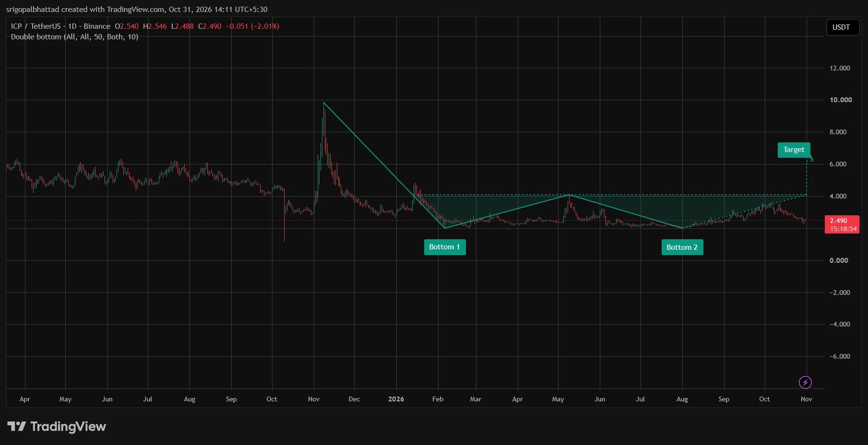Click the Sep label left of 2026
The width and height of the screenshot is (868, 445).
(x=231, y=399)
